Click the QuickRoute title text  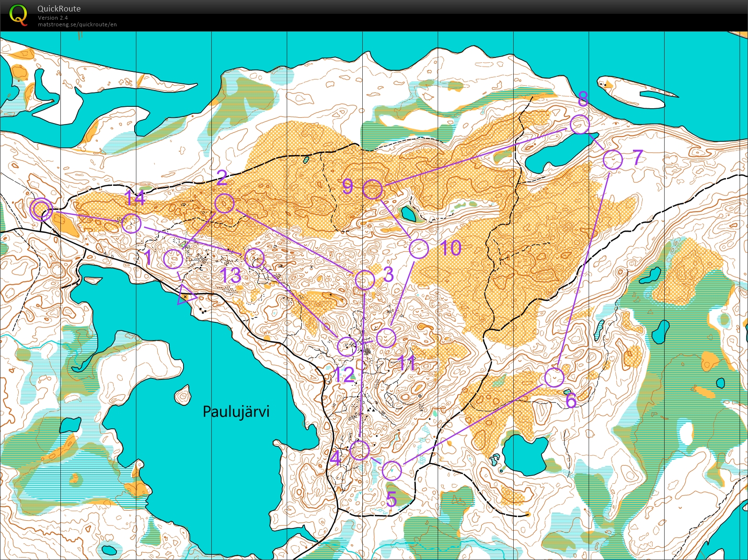(59, 9)
